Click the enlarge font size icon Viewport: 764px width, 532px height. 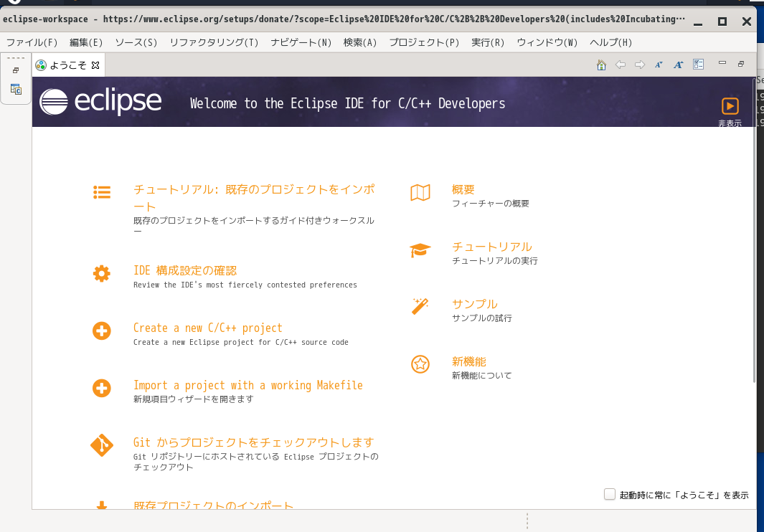tap(678, 65)
